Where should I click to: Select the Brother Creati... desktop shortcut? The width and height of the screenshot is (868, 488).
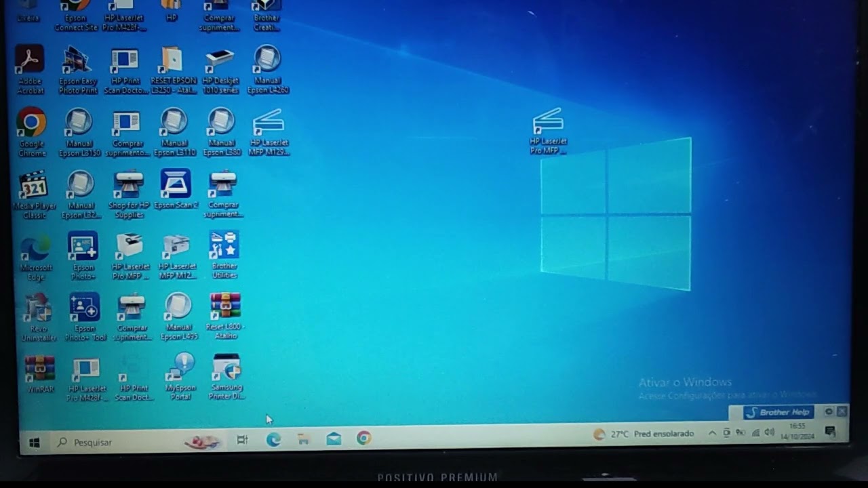pyautogui.click(x=267, y=15)
